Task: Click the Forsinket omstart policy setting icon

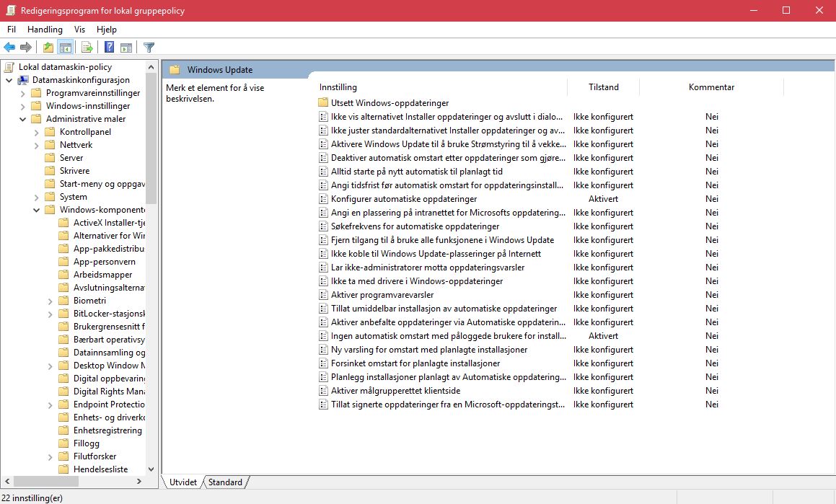Action: pyautogui.click(x=323, y=363)
